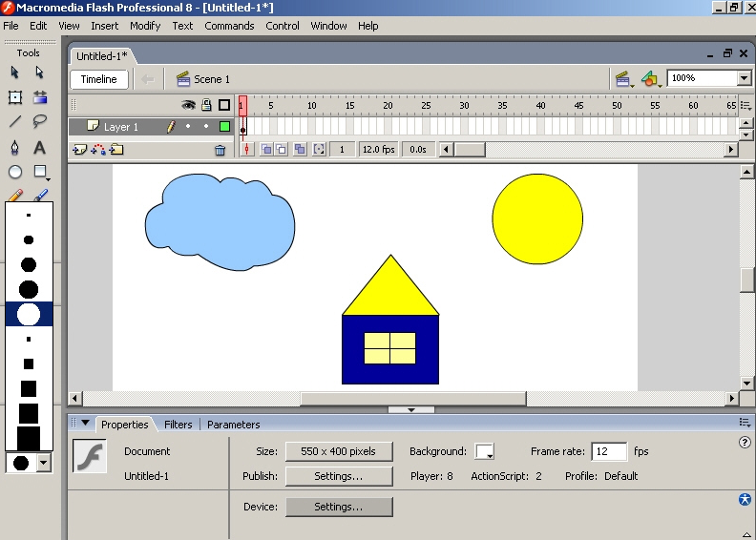Expand the Properties panel corner arrow
Viewport: 756px width, 540px height.
(x=745, y=534)
